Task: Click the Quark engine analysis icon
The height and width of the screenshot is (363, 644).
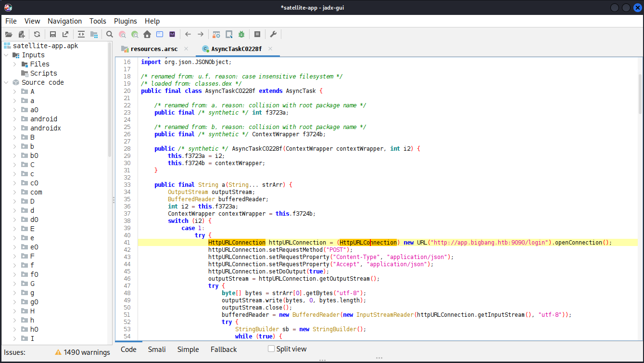Action: click(x=229, y=34)
